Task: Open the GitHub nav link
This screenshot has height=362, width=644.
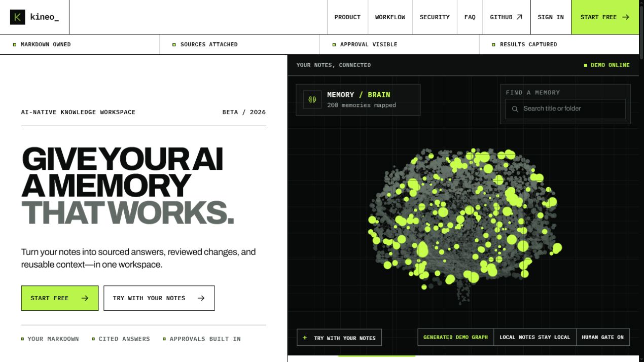Action: [x=506, y=17]
